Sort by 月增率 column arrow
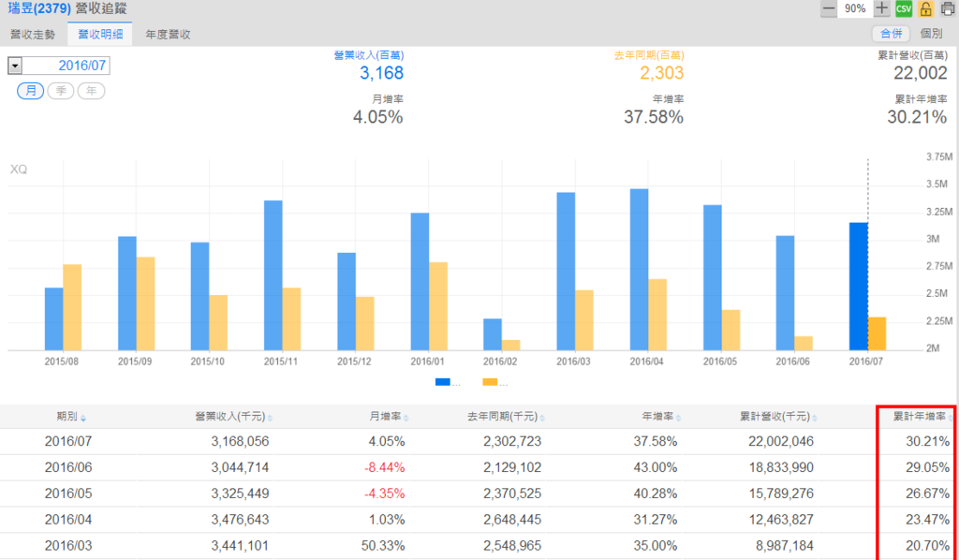The image size is (959, 560). coord(406,419)
